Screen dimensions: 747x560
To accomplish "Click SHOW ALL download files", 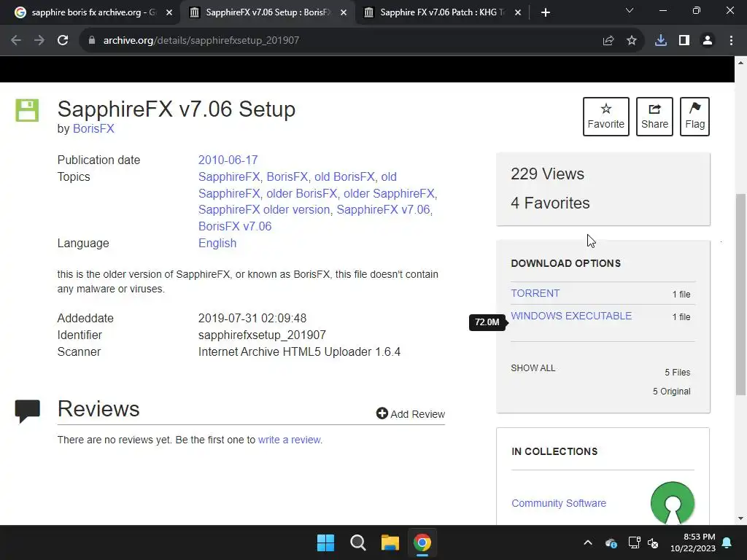I will tap(533, 368).
